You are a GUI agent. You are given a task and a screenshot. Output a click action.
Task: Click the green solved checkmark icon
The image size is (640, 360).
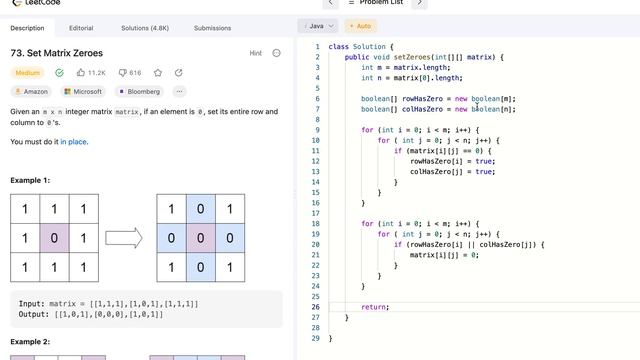click(x=59, y=73)
